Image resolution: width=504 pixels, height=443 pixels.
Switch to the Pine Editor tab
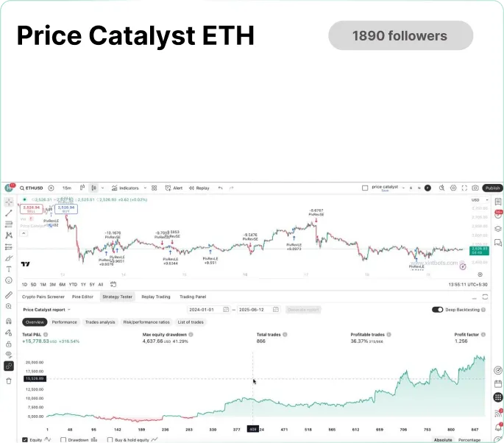[x=82, y=297]
